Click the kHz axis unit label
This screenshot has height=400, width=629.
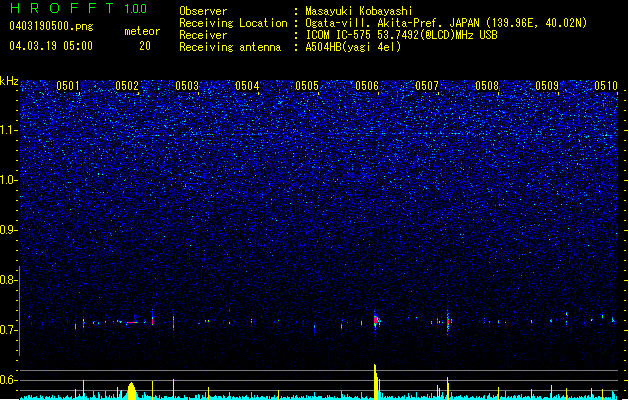[x=9, y=81]
